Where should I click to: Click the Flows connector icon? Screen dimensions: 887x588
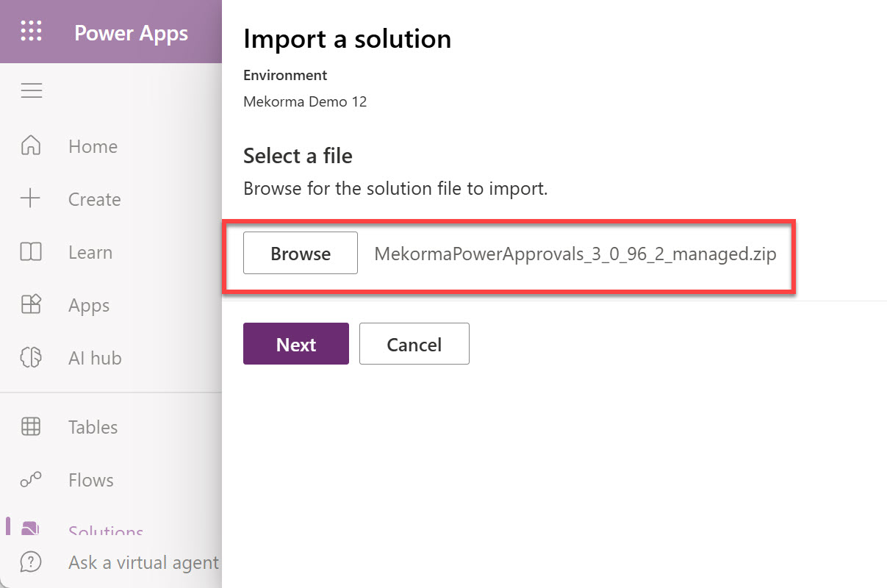pos(31,480)
